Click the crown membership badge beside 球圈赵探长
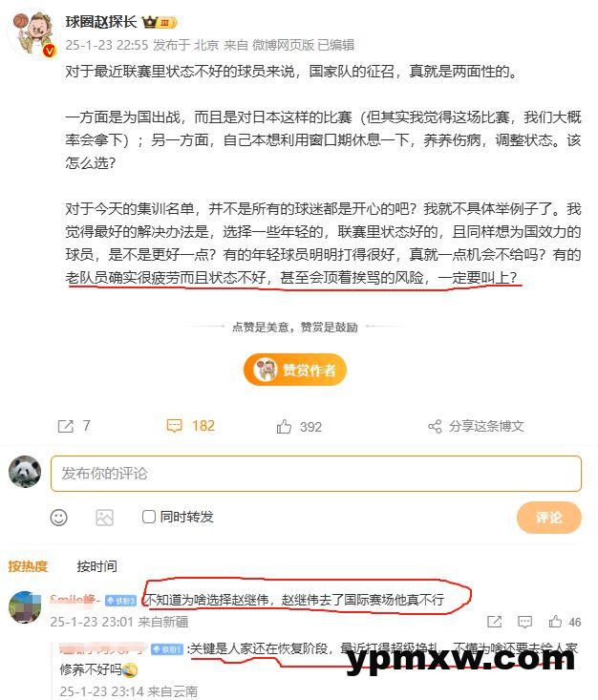This screenshot has height=700, width=598. 160,21
